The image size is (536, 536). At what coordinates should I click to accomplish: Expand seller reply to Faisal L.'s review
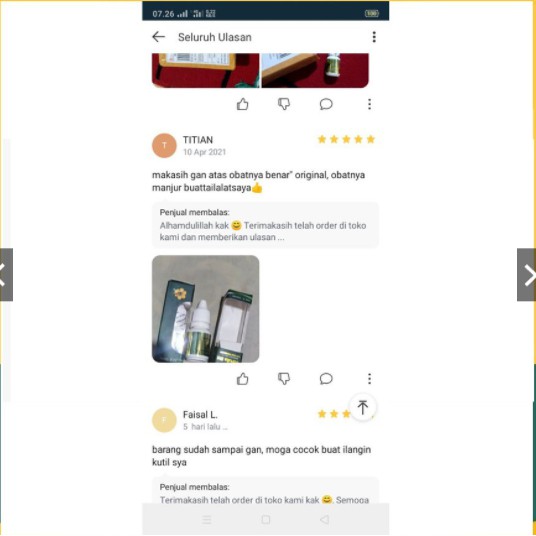coord(265,490)
